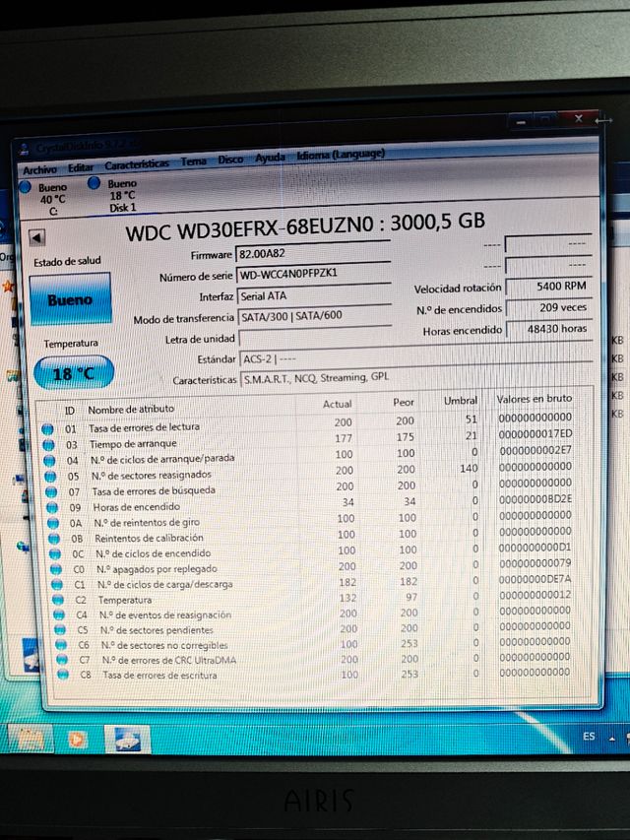This screenshot has height=840, width=630.
Task: Click the Umbral column header
Action: tap(460, 400)
